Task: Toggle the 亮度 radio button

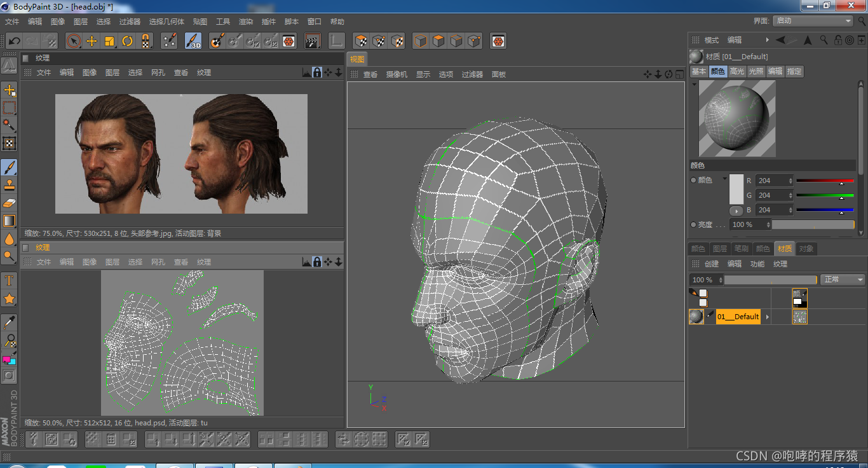Action: (x=694, y=224)
